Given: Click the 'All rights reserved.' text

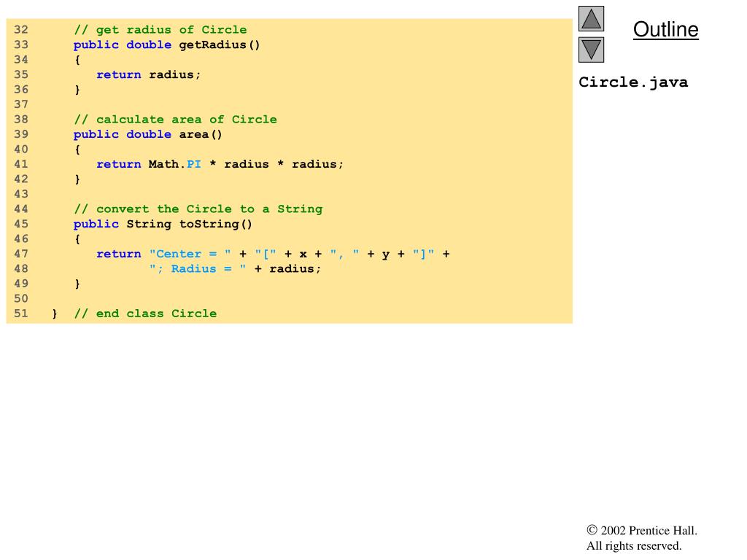Looking at the screenshot, I should 634,545.
